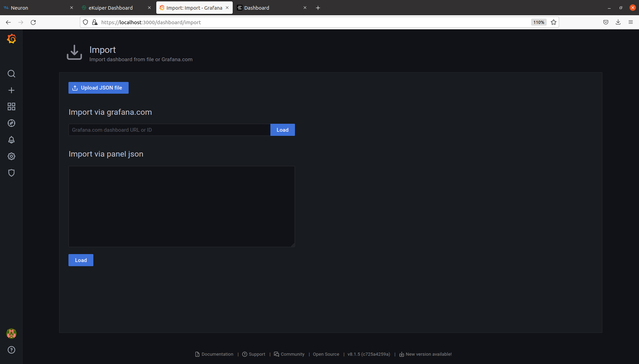Open the Dashboards grid icon in sidebar
Screen dimensions: 639x364
click(11, 106)
